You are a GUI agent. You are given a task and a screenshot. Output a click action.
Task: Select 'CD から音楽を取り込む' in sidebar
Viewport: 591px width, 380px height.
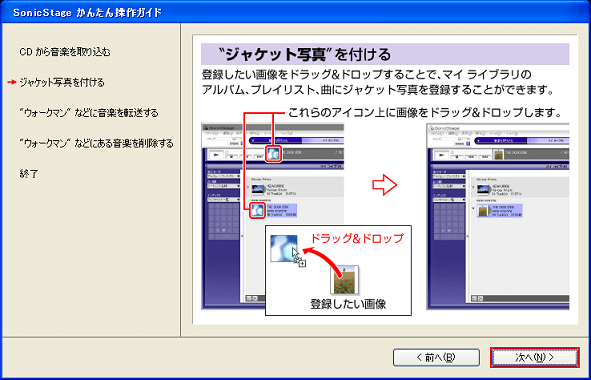[65, 52]
